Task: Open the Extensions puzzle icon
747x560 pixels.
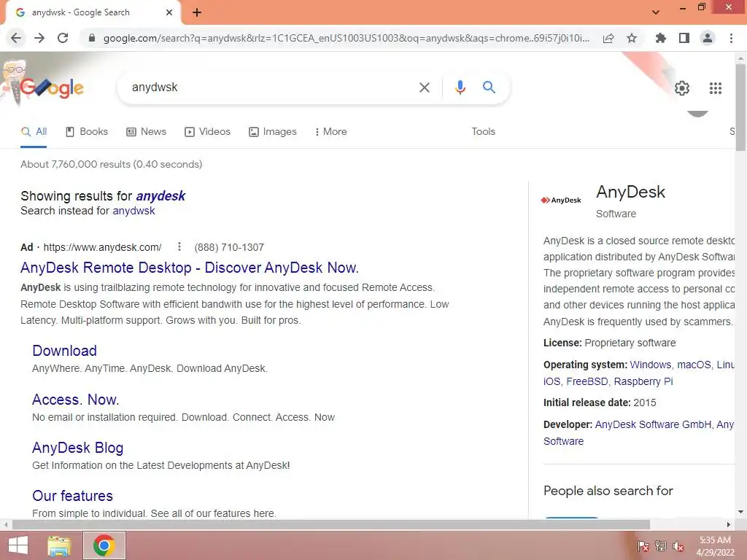Action: pos(661,38)
